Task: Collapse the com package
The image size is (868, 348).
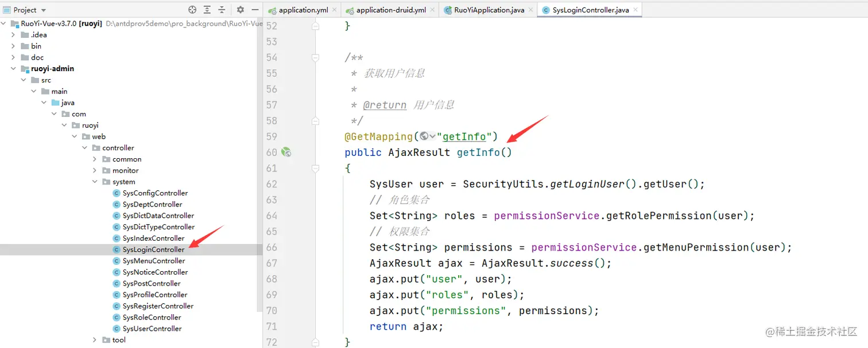Action: coord(55,114)
